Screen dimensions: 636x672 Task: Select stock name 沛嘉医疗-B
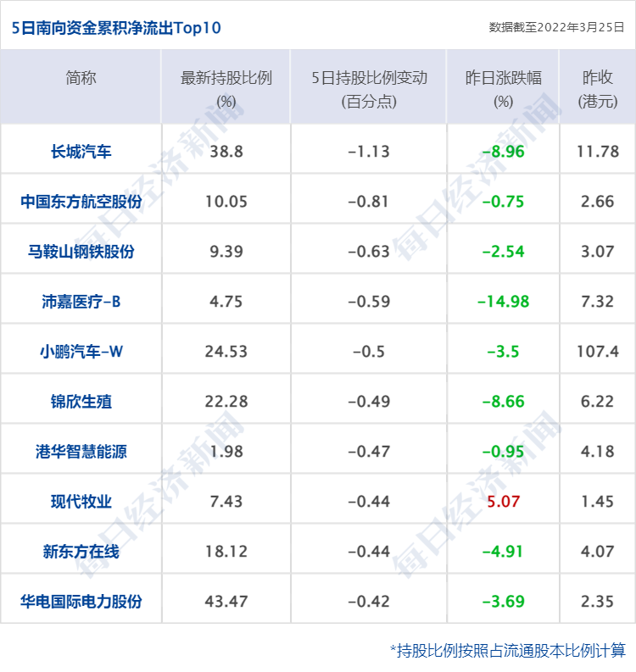coord(81,302)
